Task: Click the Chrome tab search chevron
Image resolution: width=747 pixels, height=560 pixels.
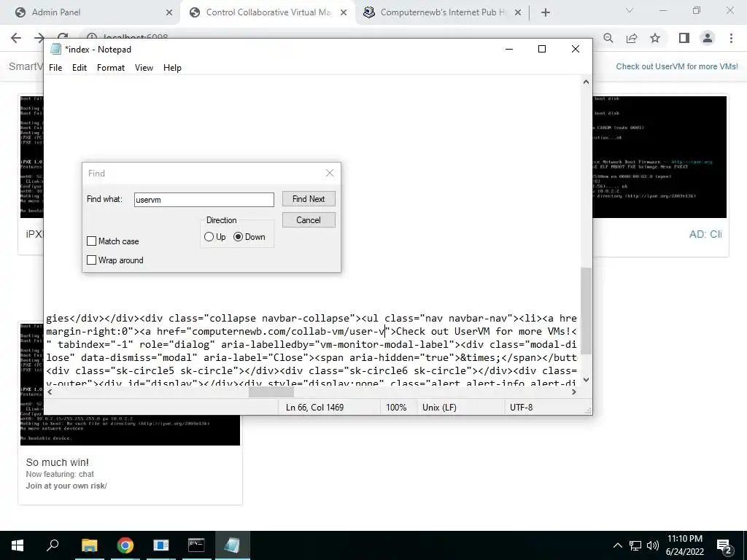Action: tap(630, 10)
